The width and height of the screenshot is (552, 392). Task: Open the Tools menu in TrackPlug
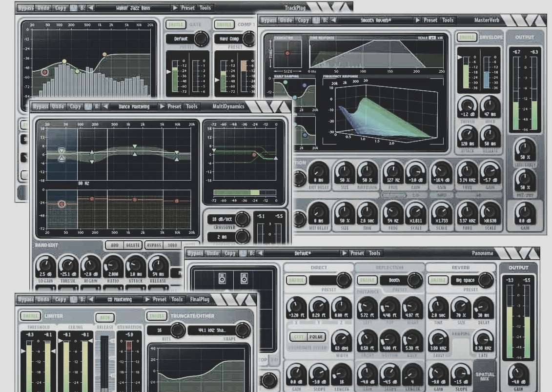(x=205, y=8)
